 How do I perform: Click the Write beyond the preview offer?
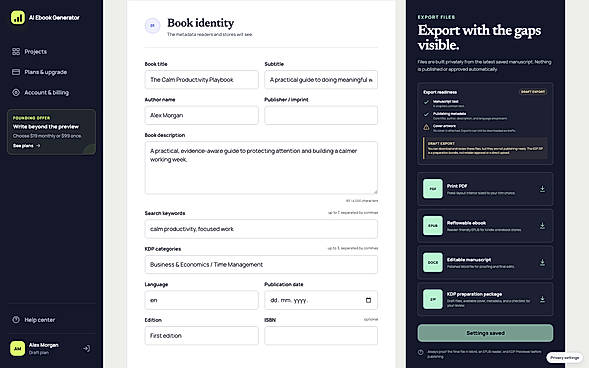pyautogui.click(x=51, y=132)
